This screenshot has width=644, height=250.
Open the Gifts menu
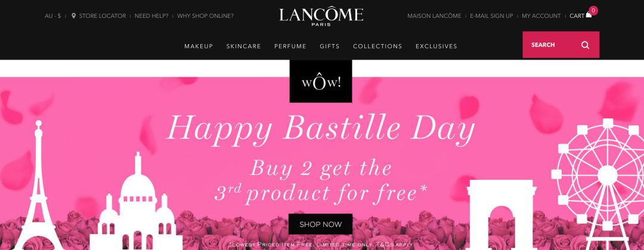330,46
